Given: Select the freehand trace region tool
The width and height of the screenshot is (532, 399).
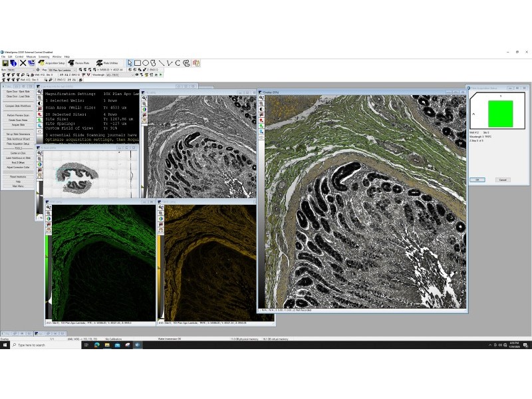Looking at the screenshot, I should coord(153,63).
